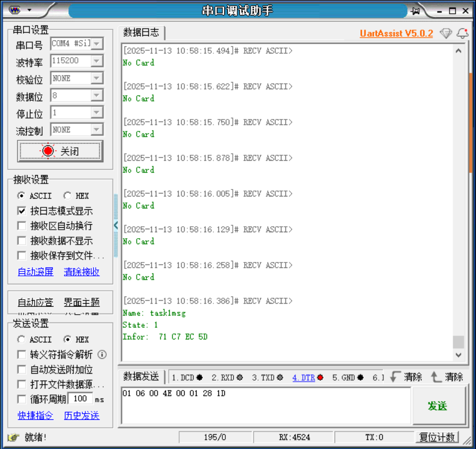Open escape command parsing info icon
Viewport: 476px width, 449px height.
(x=102, y=354)
